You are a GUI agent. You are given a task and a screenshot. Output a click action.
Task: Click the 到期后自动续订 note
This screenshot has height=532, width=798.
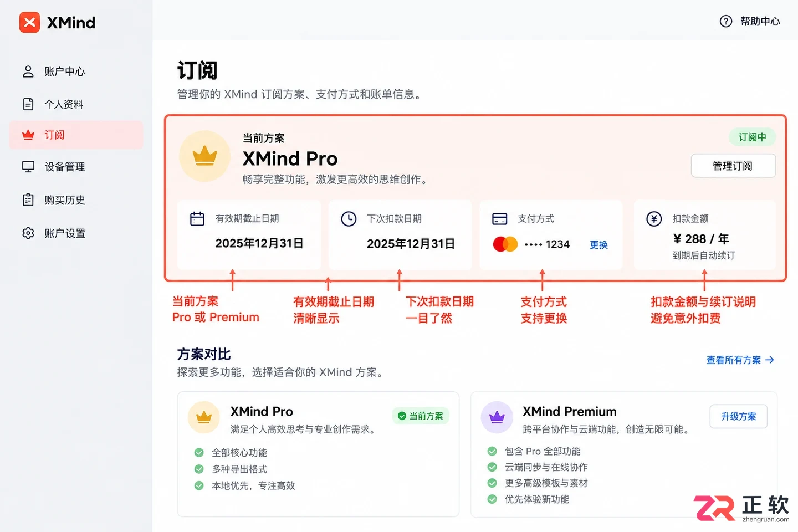pyautogui.click(x=704, y=255)
